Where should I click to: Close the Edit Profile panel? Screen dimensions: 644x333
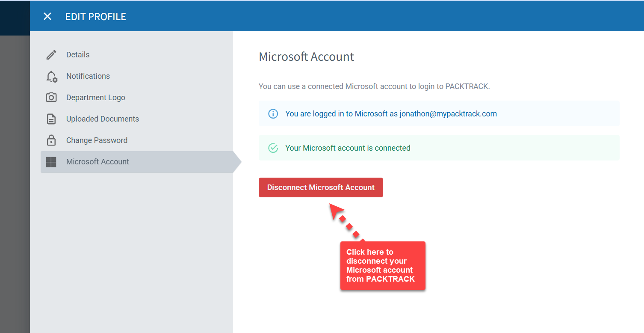[47, 17]
